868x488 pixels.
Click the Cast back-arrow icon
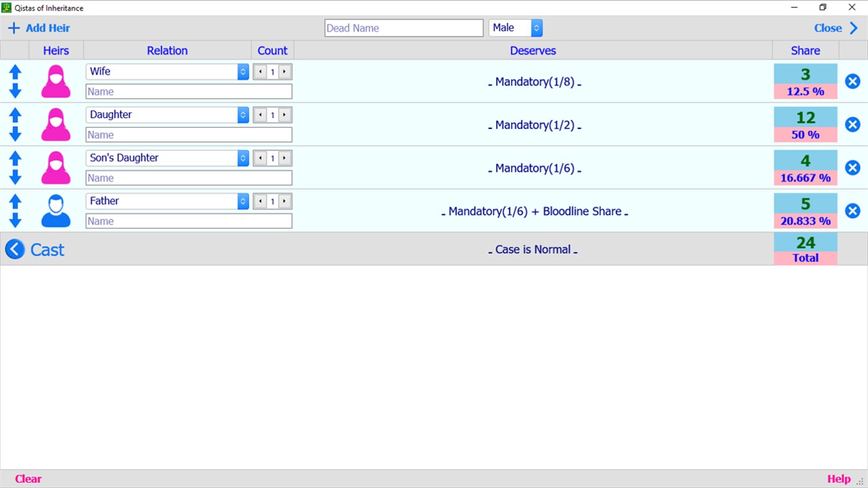(14, 249)
